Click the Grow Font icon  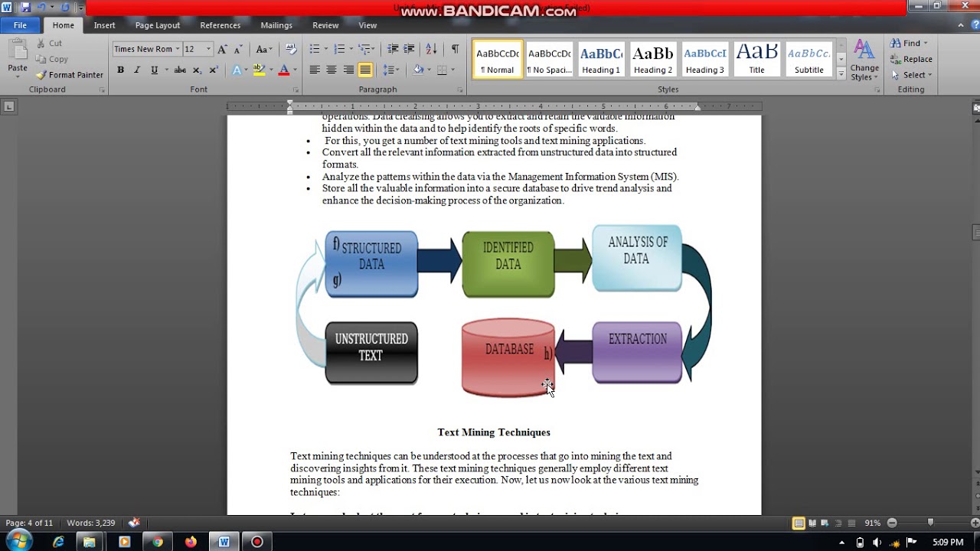pos(222,49)
